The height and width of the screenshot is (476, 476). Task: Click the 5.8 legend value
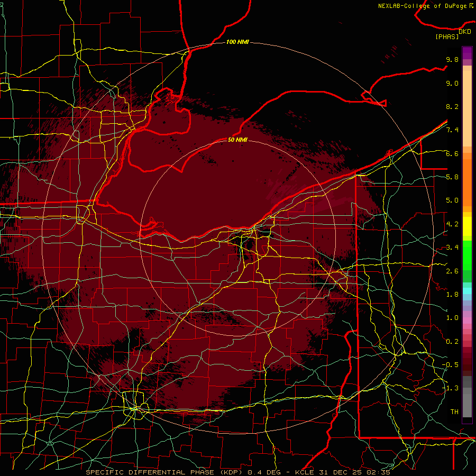click(452, 177)
